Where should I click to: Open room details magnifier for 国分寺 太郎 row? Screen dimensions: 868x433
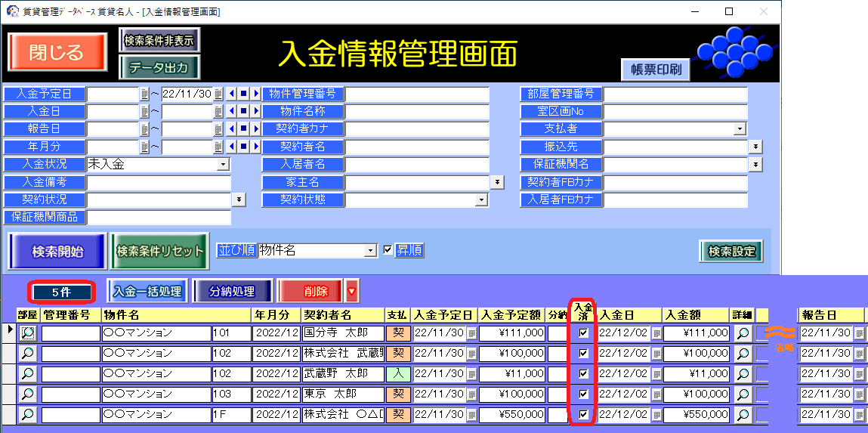coord(27,332)
